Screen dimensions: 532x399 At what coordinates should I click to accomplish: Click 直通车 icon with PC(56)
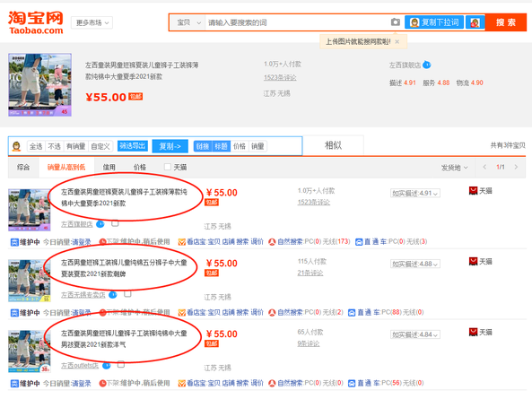click(352, 383)
